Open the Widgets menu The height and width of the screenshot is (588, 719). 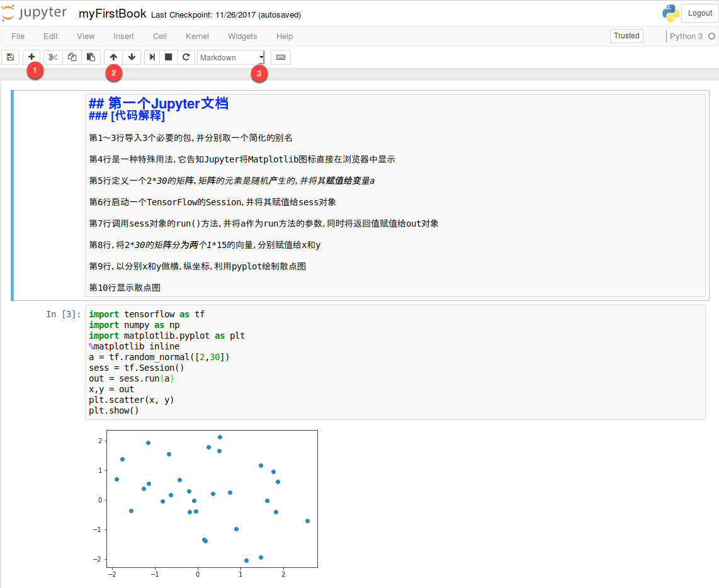point(242,36)
